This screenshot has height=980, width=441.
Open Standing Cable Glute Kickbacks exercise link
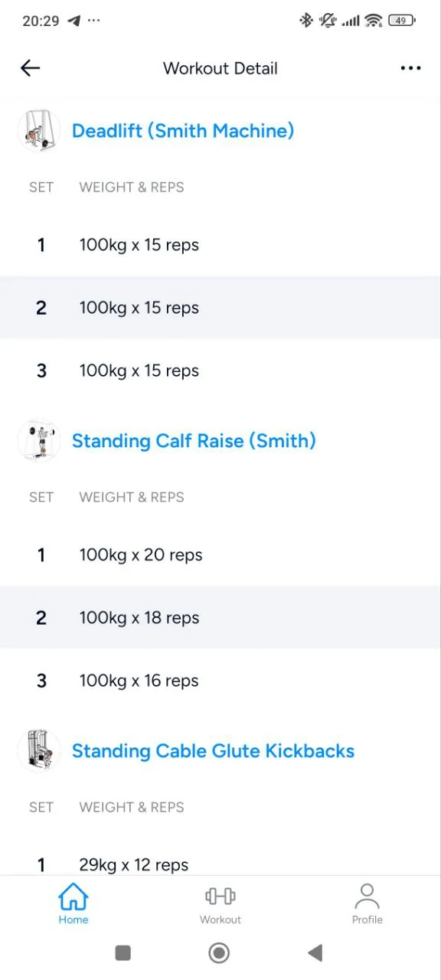point(213,751)
